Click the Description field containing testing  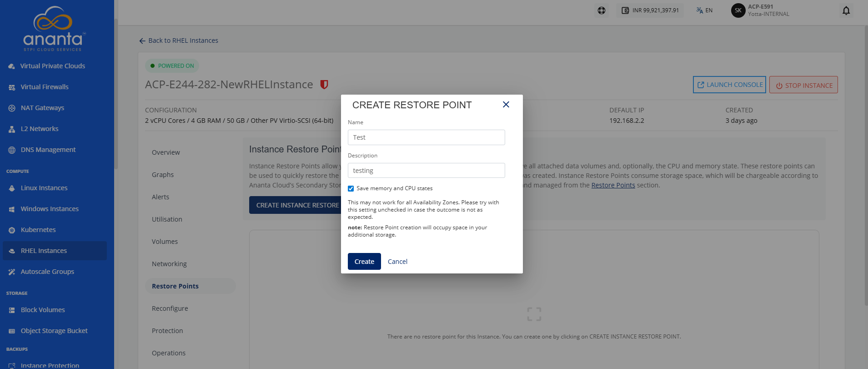click(426, 171)
